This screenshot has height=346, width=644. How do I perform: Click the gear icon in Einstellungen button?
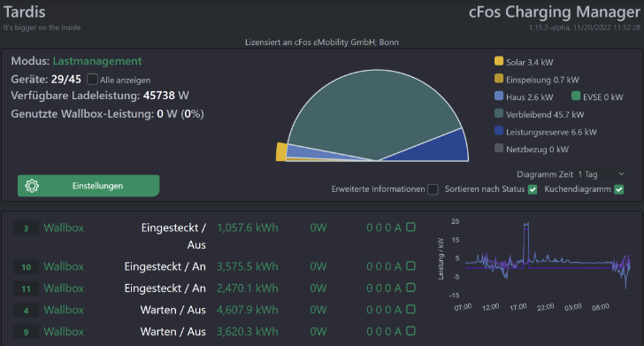(32, 186)
